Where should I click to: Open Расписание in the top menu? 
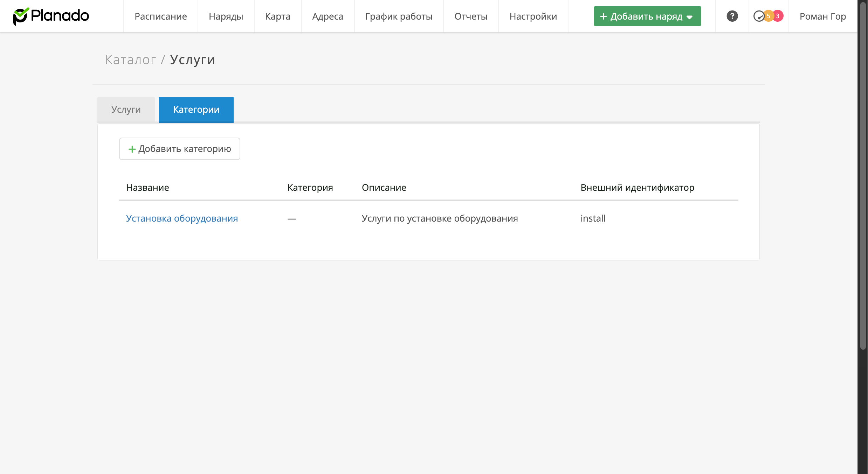[161, 16]
